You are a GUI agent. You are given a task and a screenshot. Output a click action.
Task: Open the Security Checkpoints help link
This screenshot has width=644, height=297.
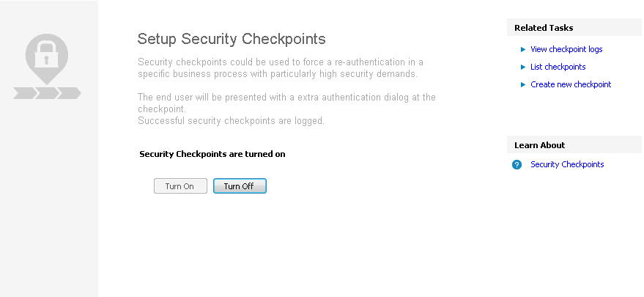point(567,164)
